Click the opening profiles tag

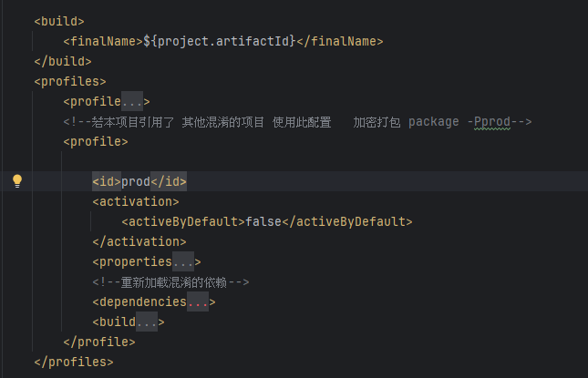coord(70,82)
